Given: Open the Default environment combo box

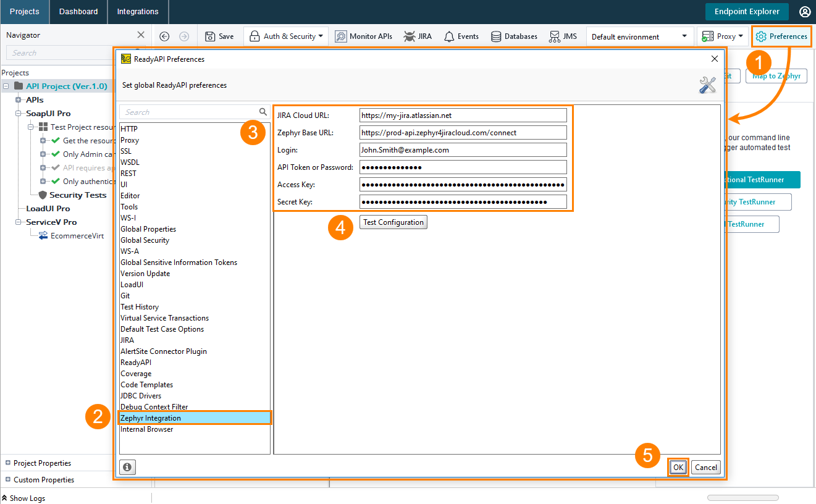Looking at the screenshot, I should 639,36.
